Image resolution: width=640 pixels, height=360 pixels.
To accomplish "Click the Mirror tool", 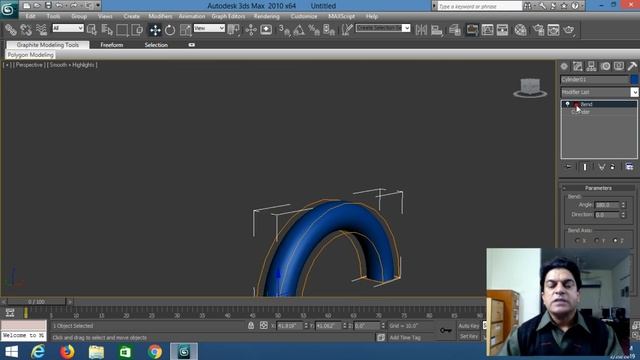I will coord(421,30).
